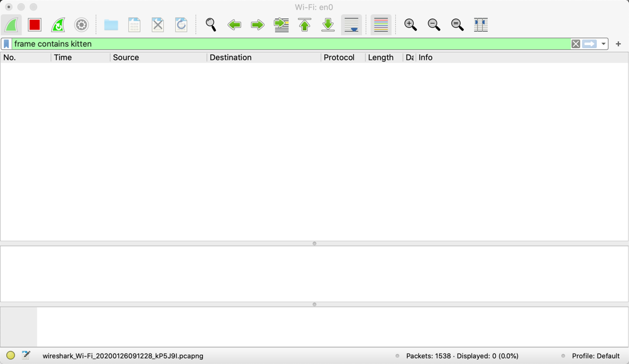
Task: Sort by Info column header
Action: 522,58
